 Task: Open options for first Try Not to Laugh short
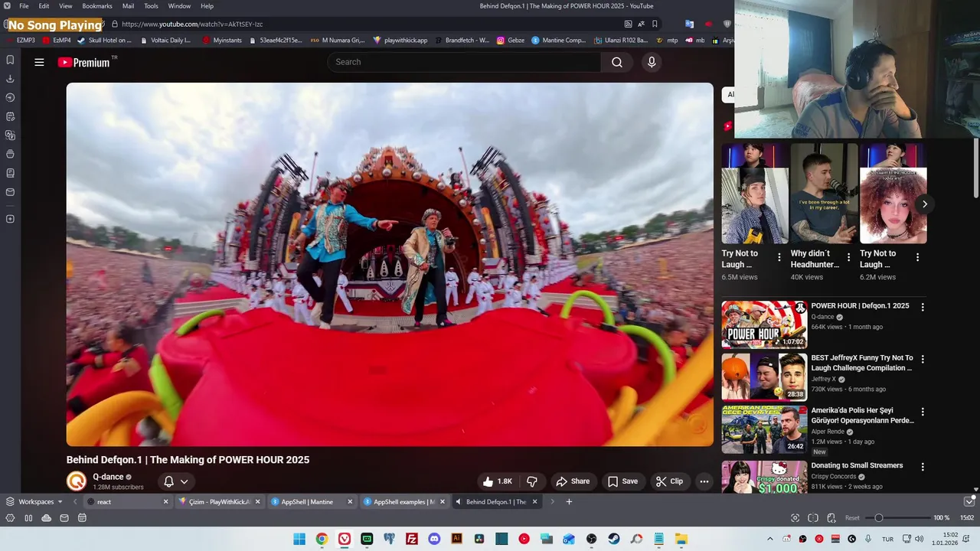(x=779, y=257)
